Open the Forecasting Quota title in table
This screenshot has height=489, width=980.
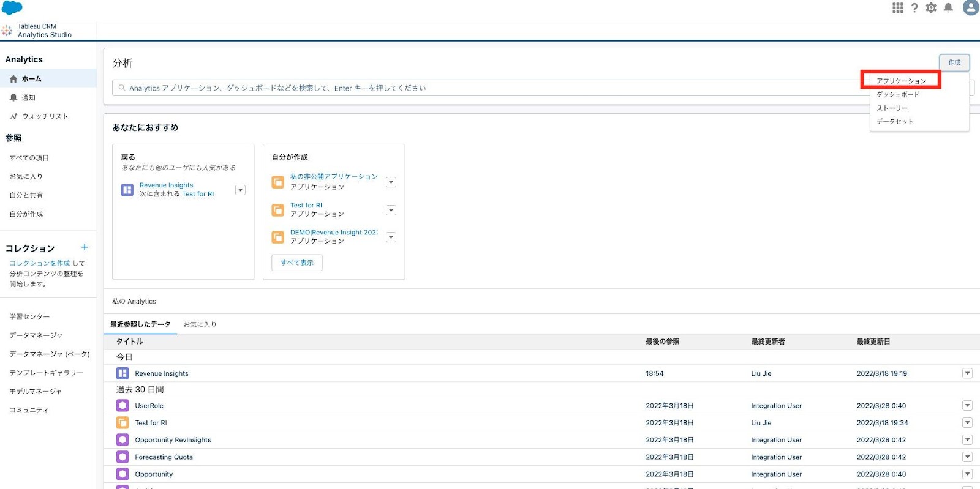(x=164, y=457)
